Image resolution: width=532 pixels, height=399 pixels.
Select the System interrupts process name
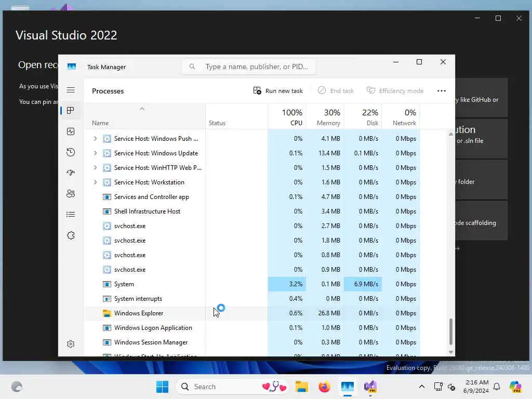(138, 299)
